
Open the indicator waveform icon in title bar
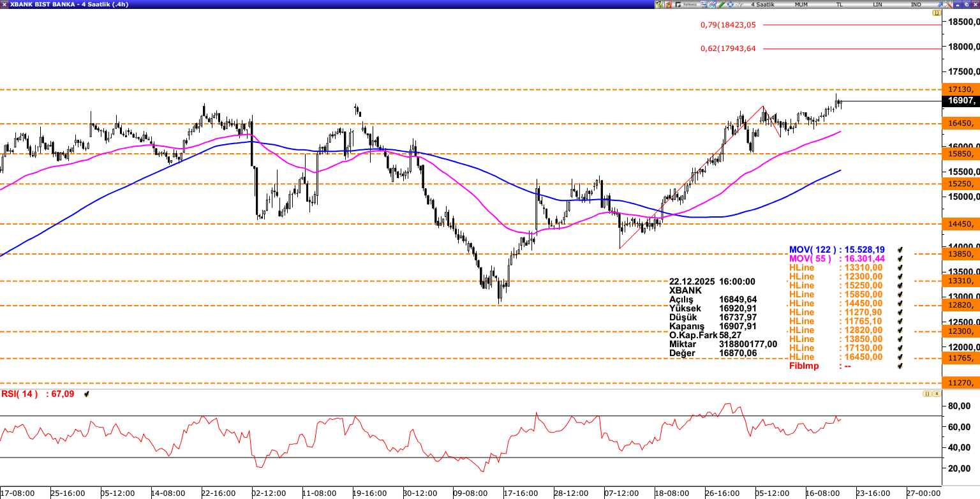click(x=738, y=4)
